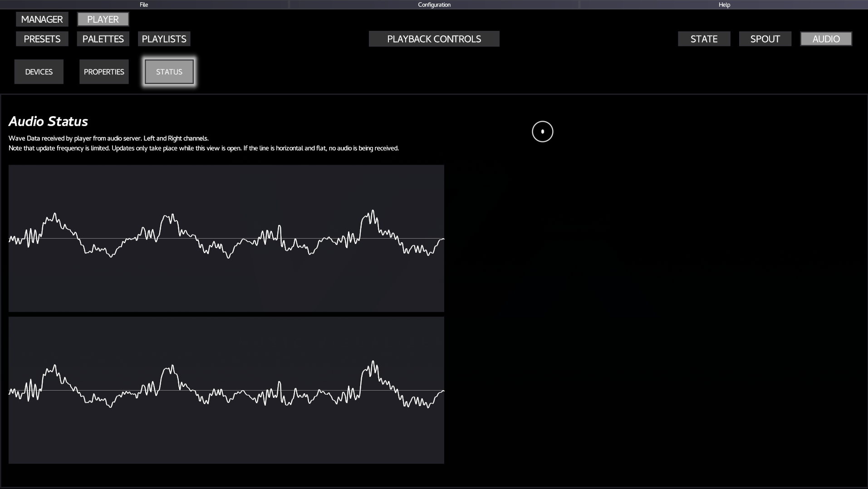Open the PALETTES section
This screenshot has height=489, width=868.
(103, 39)
